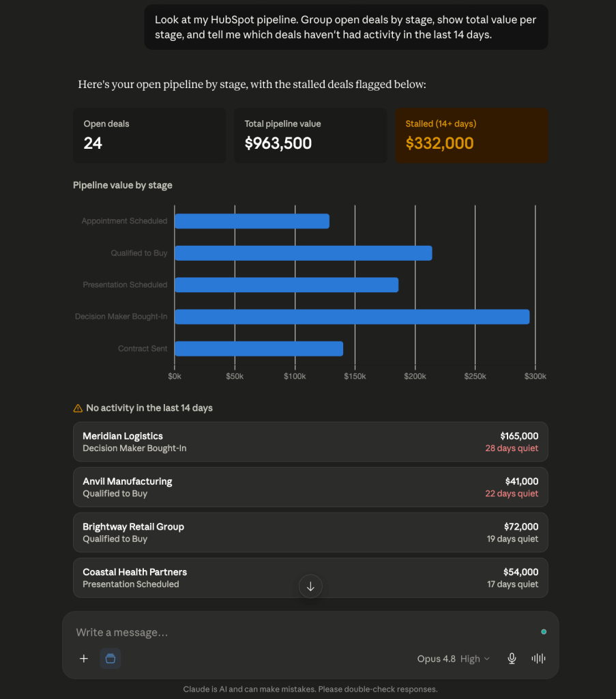Select the Stalled (14+ days) card
Image resolution: width=616 pixels, height=699 pixels.
(471, 136)
